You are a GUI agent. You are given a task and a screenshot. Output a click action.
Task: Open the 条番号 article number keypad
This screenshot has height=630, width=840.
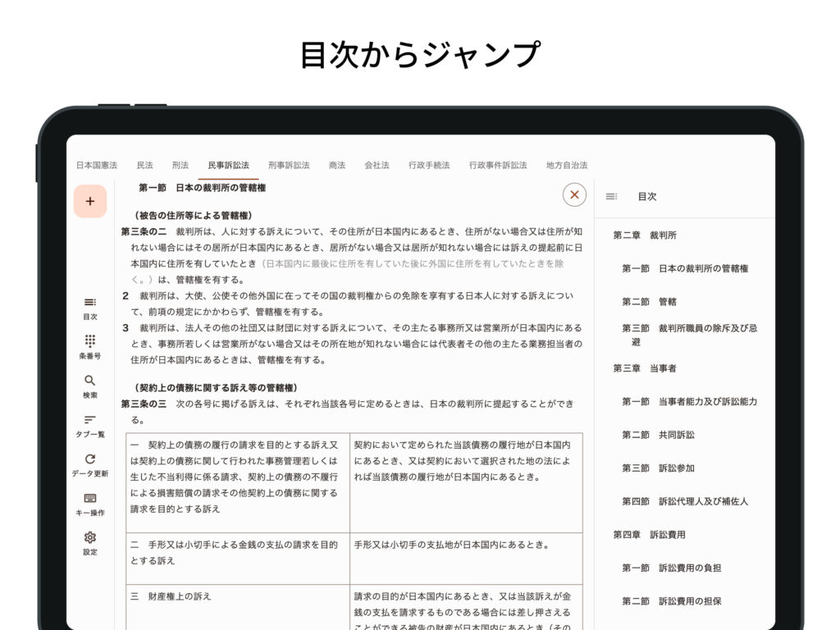coord(90,347)
